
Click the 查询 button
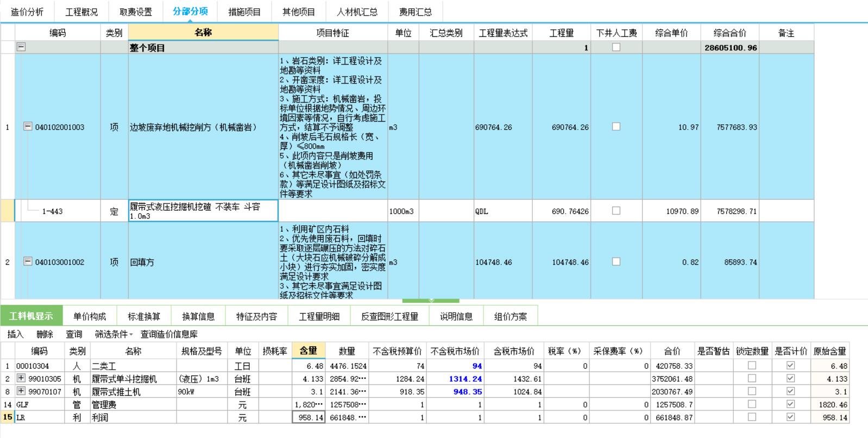[74, 334]
